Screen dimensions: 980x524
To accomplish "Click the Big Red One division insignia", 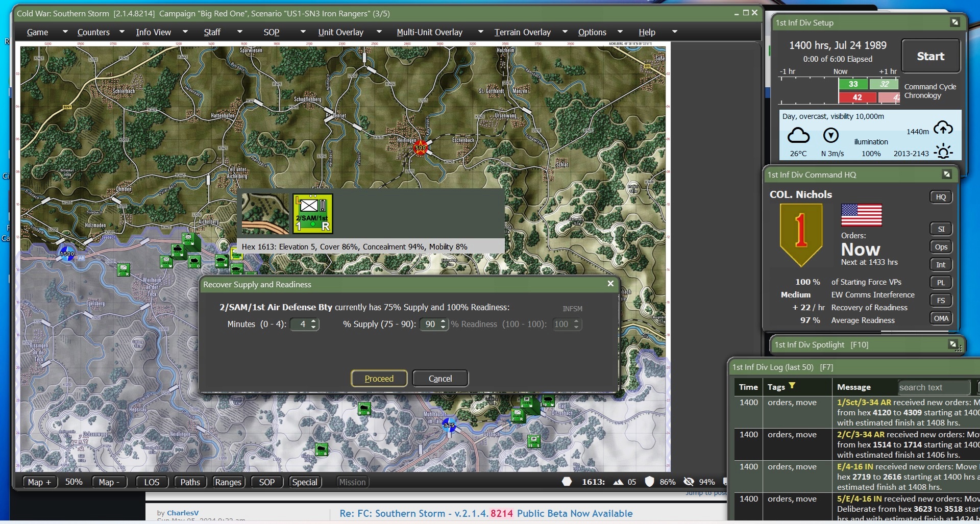I will 801,235.
